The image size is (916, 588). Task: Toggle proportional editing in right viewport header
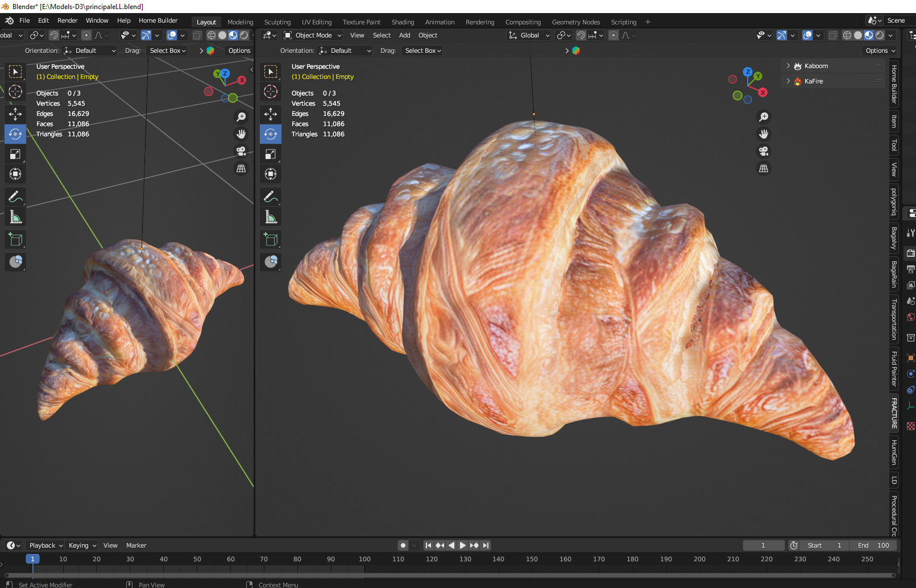click(614, 35)
